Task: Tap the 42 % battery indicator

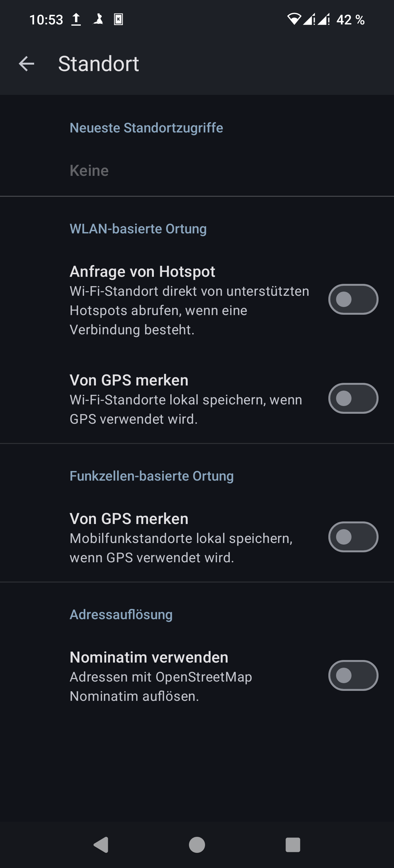Action: (350, 20)
